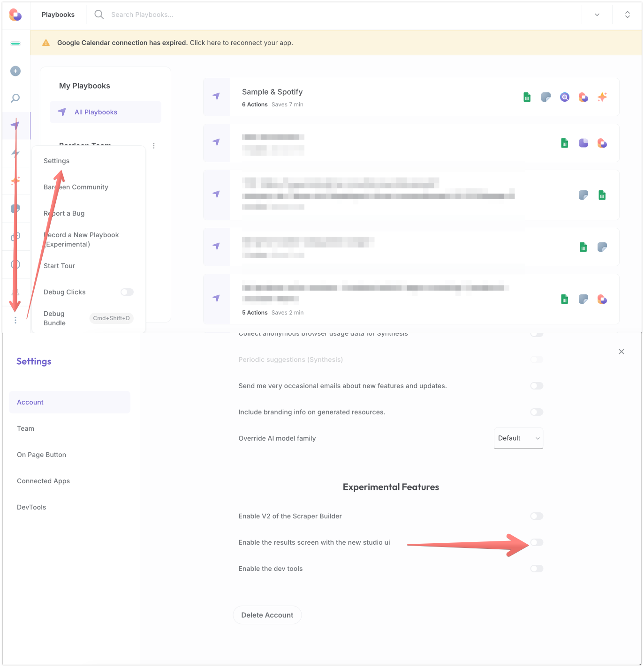Click the warning triangle in calendar banner
The width and height of the screenshot is (644, 667).
click(x=46, y=43)
